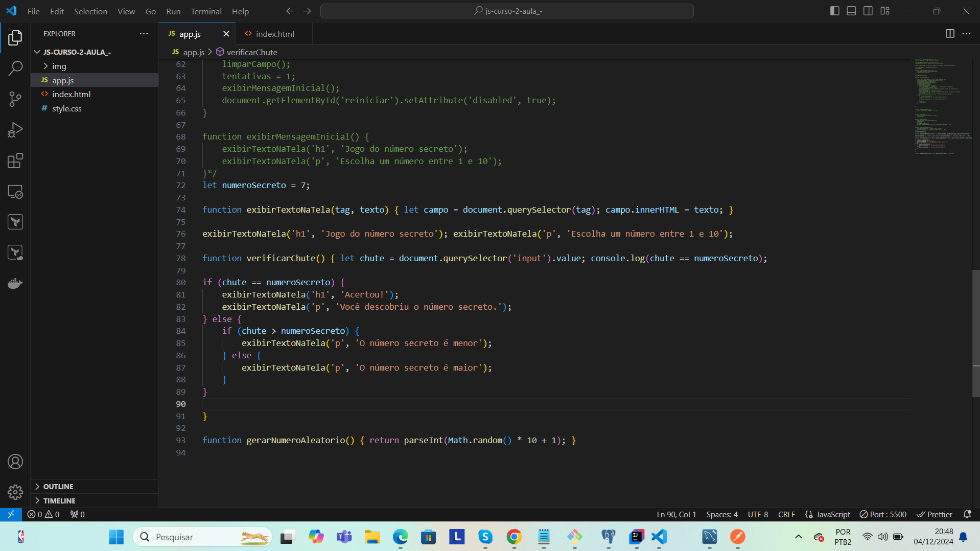
Task: Open the Help menu
Action: click(x=240, y=11)
